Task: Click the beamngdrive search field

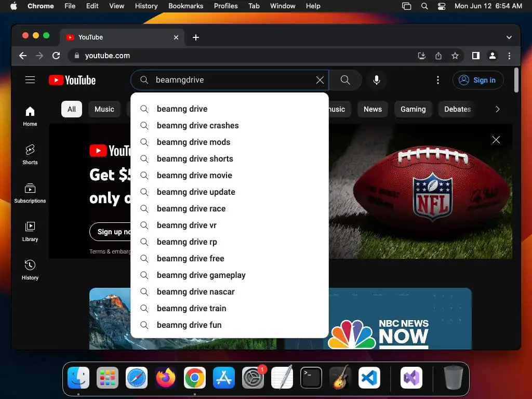Action: coord(230,79)
